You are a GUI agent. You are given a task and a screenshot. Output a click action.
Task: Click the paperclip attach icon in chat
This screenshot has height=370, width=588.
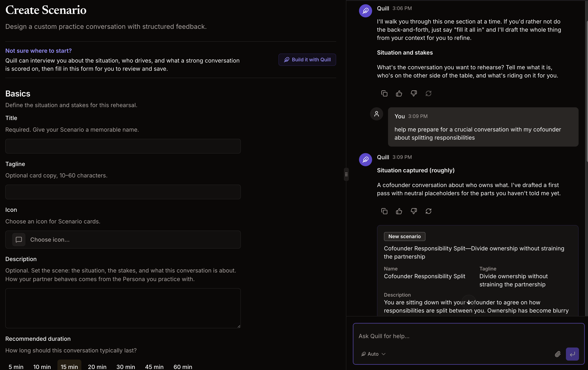point(558,354)
